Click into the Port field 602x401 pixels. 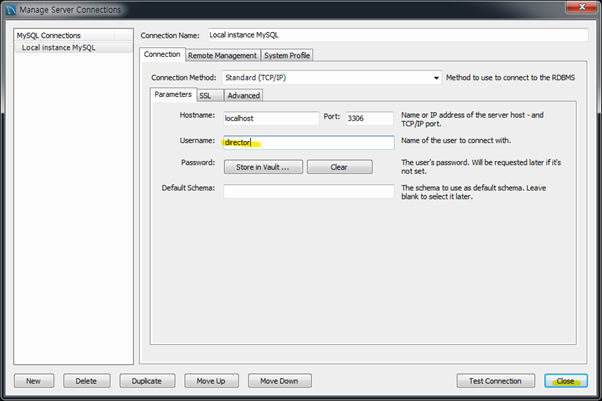coord(369,118)
